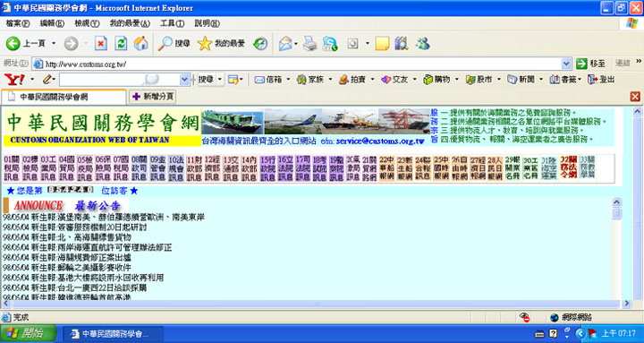Image resolution: width=644 pixels, height=343 pixels.
Task: Open the 我的最愛(A) menu
Action: tap(130, 23)
